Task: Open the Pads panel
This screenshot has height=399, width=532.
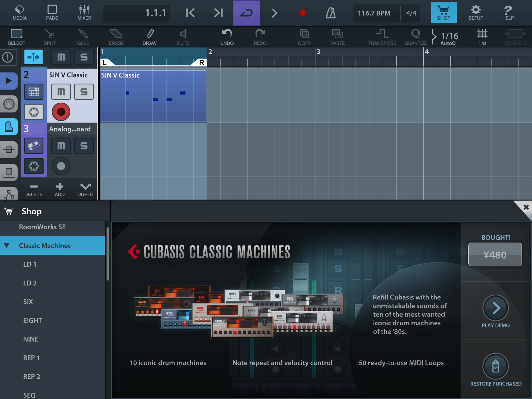Action: coord(52,13)
